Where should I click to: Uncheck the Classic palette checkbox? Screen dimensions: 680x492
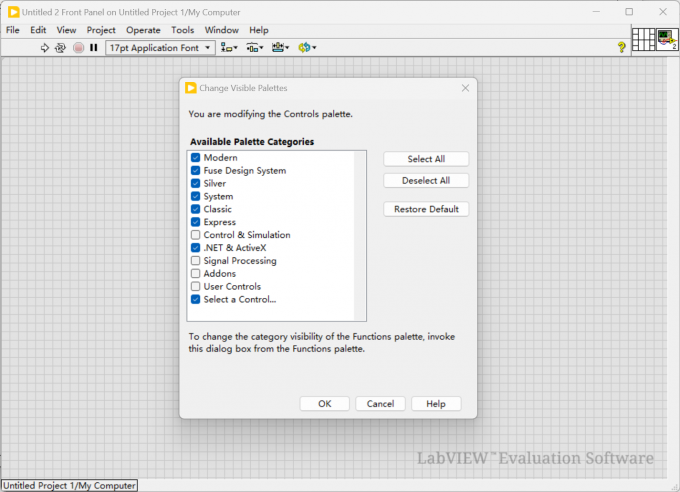click(196, 209)
